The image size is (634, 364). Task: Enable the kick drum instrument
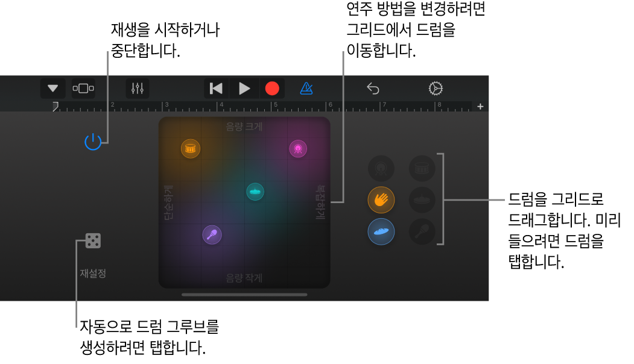pyautogui.click(x=381, y=169)
